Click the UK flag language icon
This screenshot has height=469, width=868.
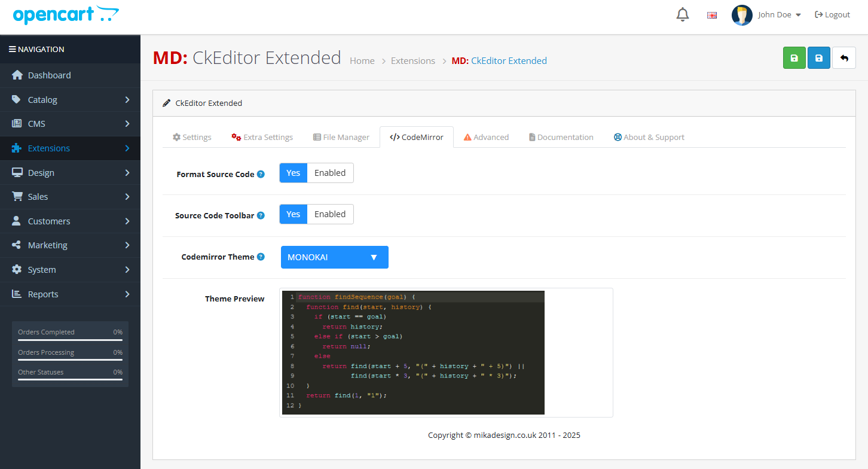point(712,15)
